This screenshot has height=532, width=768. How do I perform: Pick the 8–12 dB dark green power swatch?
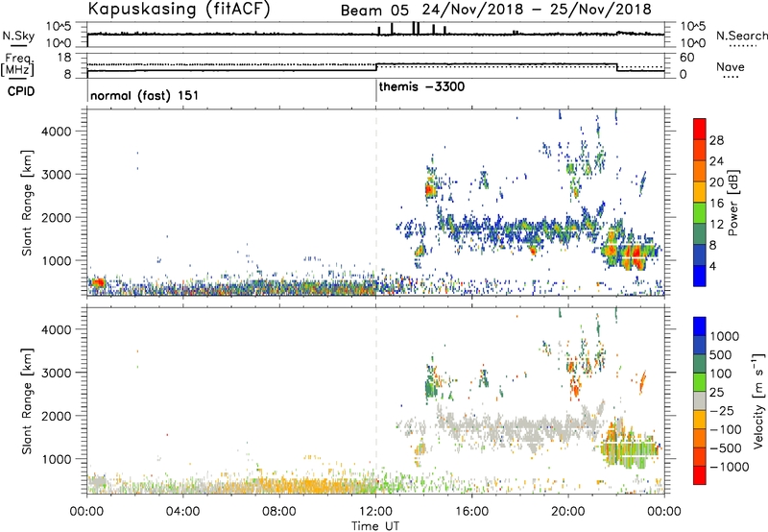coord(700,234)
